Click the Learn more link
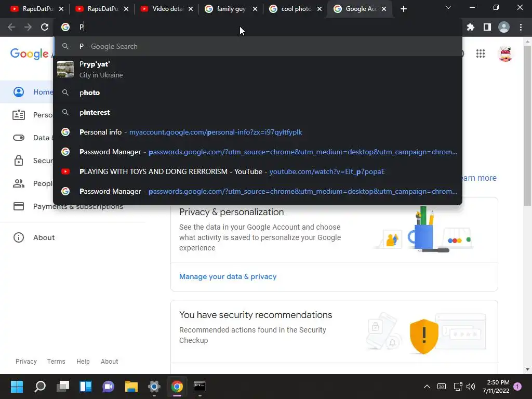The width and height of the screenshot is (532, 399). [479, 178]
